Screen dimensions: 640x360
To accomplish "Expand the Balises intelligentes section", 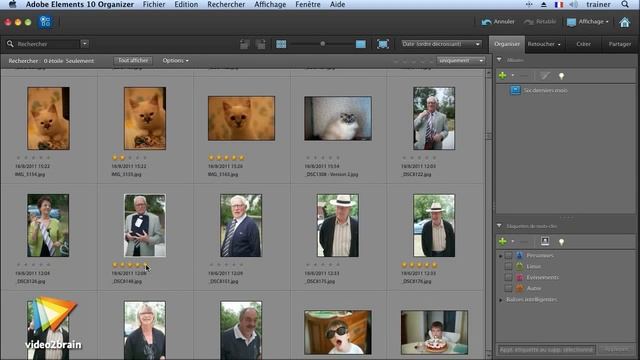I will [x=501, y=300].
